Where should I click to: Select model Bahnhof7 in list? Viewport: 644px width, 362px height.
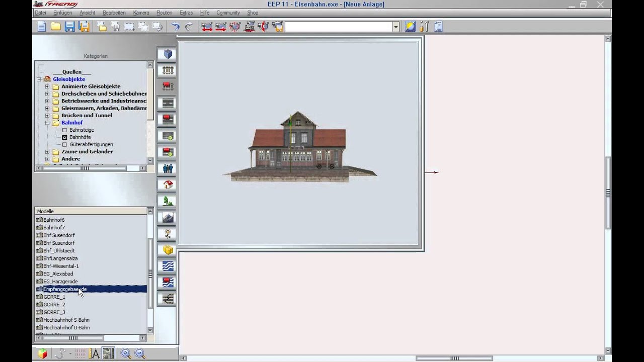click(54, 227)
